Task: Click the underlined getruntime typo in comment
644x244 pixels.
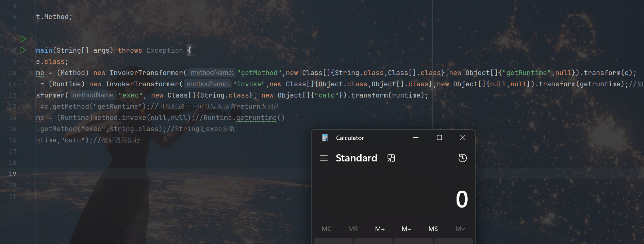Action: pyautogui.click(x=257, y=118)
